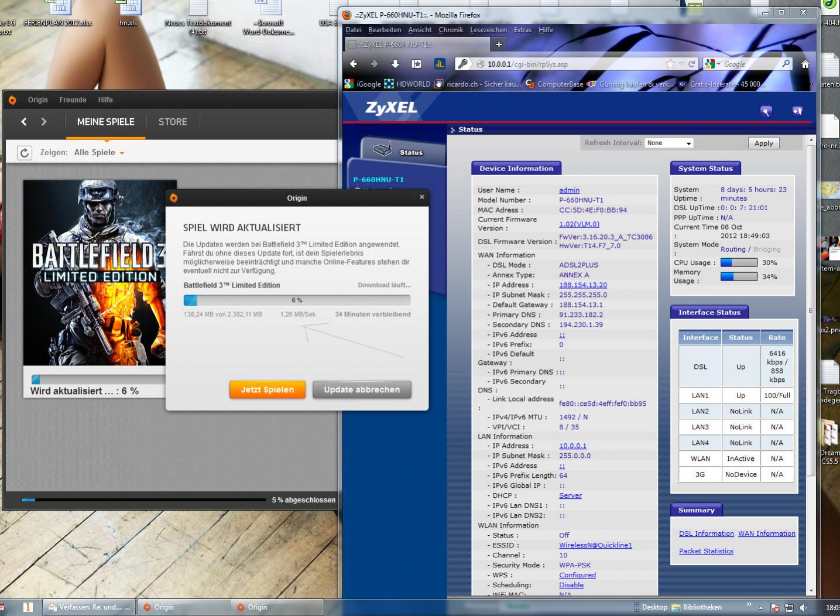Open network icon in system tray
Image resolution: width=840 pixels, height=616 pixels.
click(789, 608)
